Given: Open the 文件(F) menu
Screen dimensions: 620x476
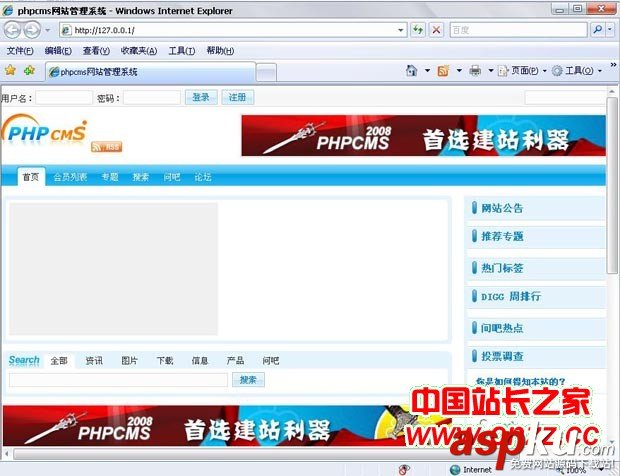Looking at the screenshot, I should pyautogui.click(x=20, y=51).
